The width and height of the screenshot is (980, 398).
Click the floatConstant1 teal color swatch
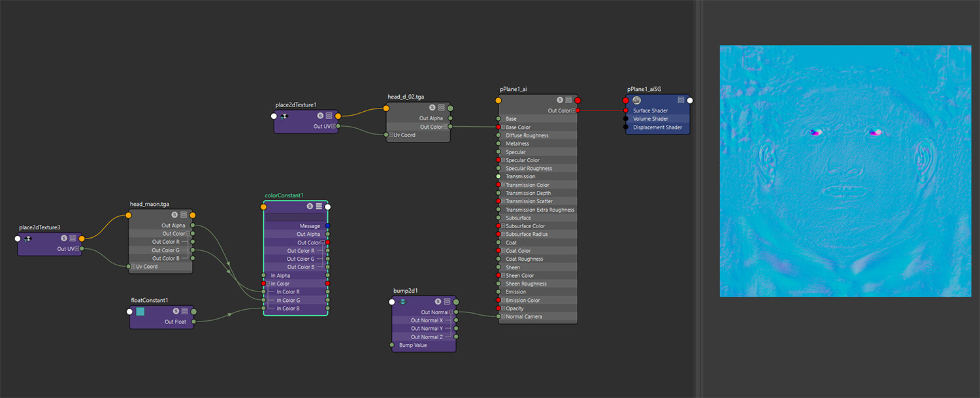[140, 312]
